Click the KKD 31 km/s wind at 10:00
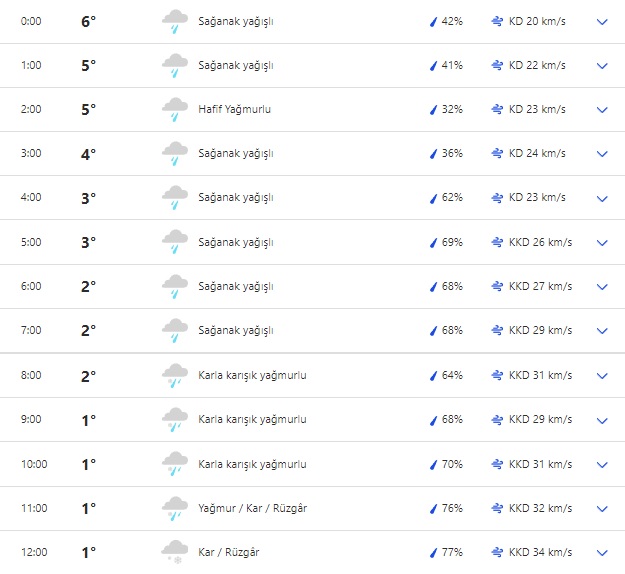 pos(540,464)
